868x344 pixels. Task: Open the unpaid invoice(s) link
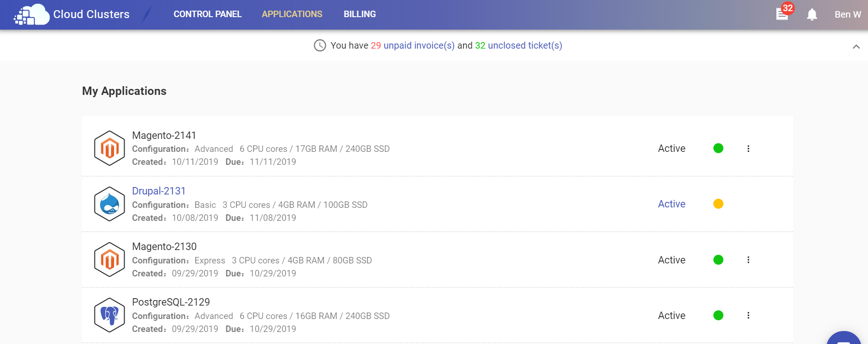(419, 45)
